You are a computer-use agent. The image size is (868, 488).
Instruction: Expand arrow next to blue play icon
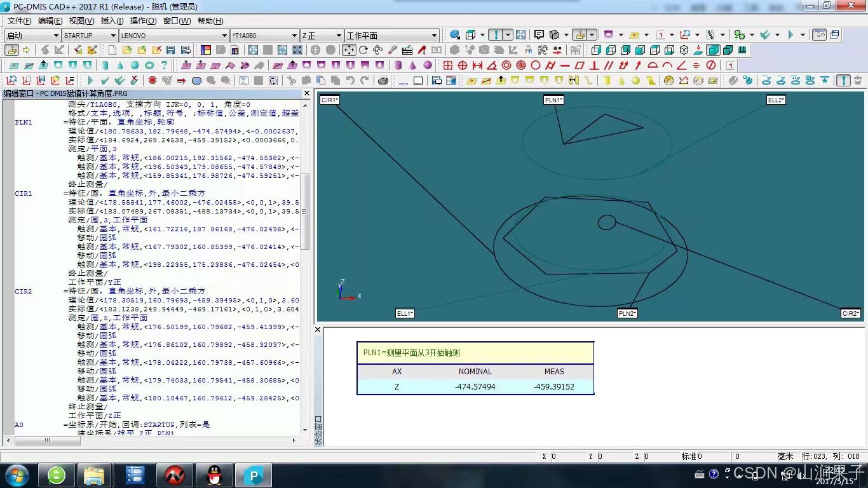click(x=803, y=35)
